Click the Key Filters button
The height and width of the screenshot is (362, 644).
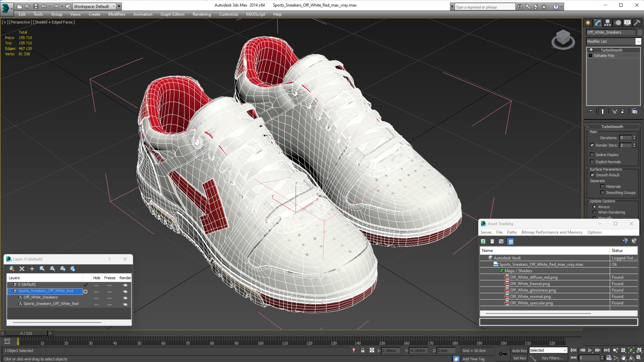[552, 358]
